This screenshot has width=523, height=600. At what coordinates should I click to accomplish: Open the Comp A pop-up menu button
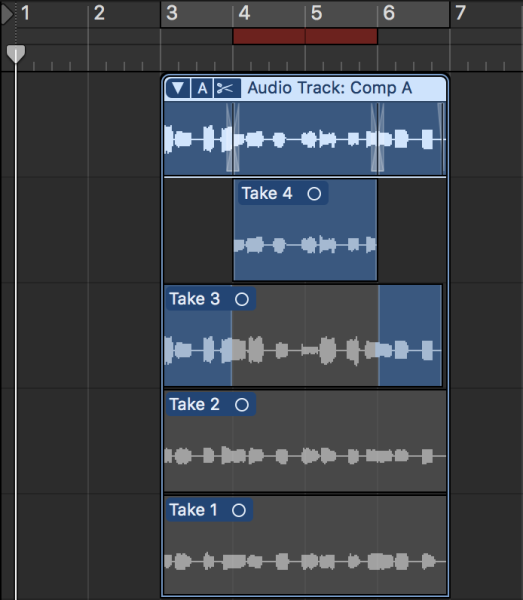point(202,88)
